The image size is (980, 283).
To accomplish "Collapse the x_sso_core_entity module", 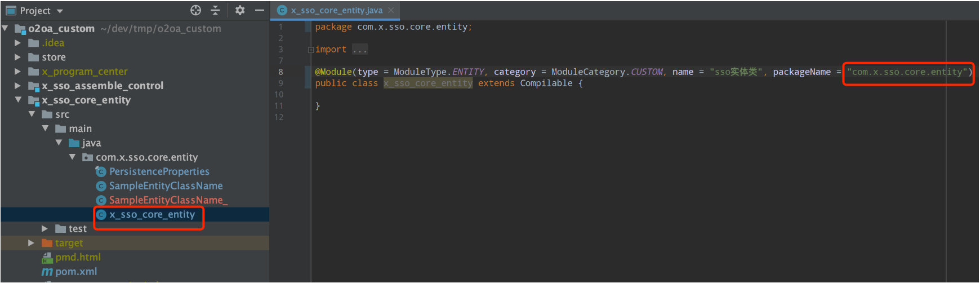I will (18, 100).
